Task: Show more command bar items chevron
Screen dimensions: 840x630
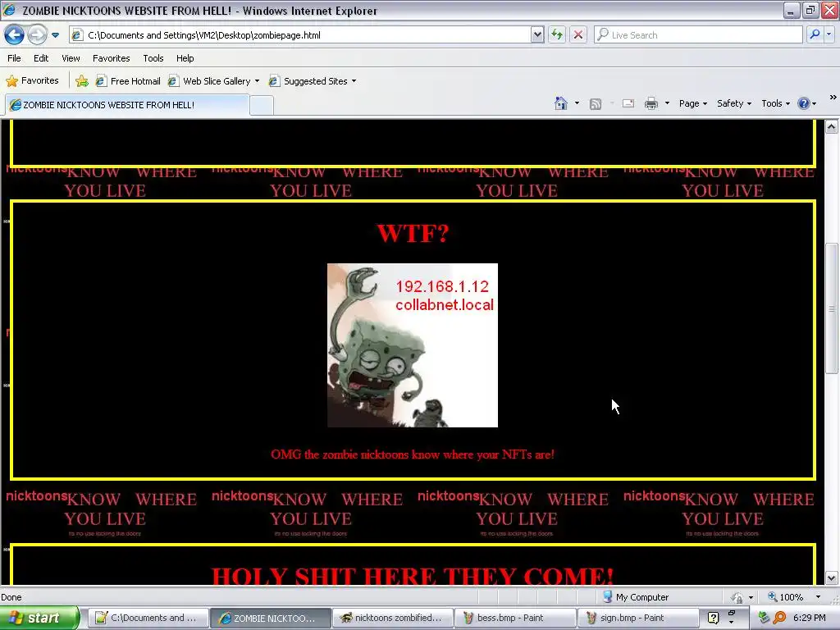Action: [x=833, y=98]
